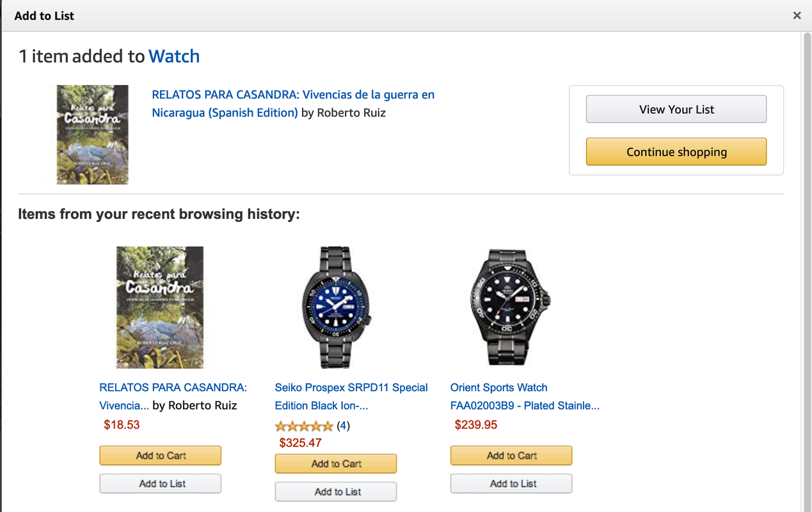Add the Seiko Prospex watch to list

335,492
